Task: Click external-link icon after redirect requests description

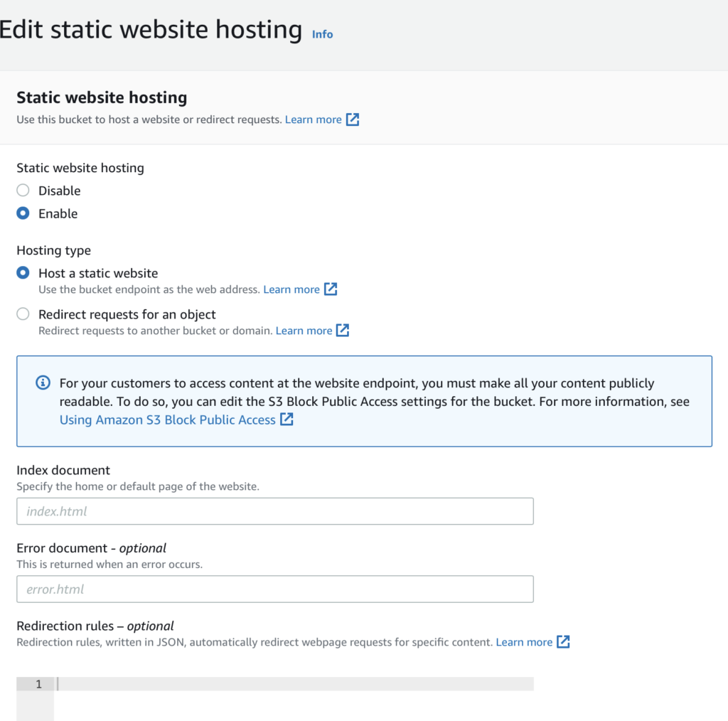Action: tap(343, 330)
